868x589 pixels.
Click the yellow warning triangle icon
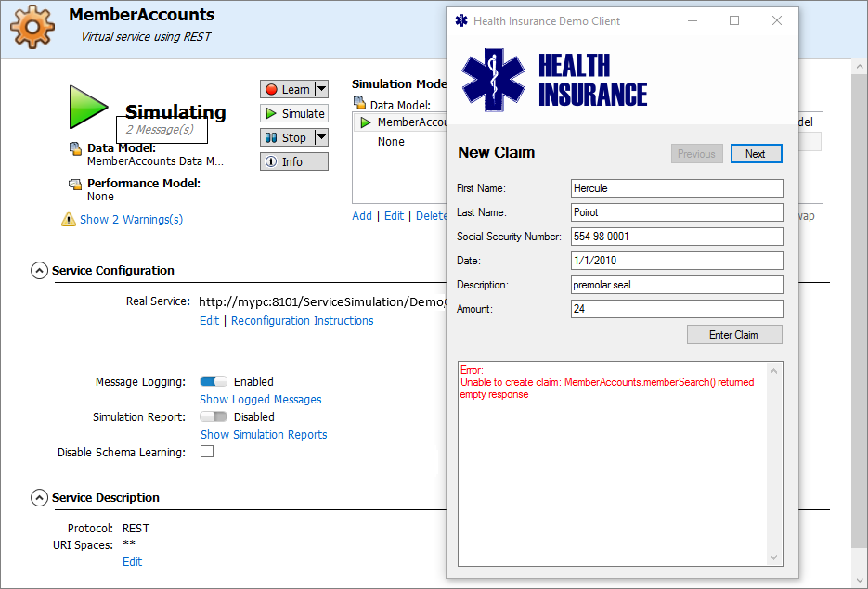tap(69, 220)
